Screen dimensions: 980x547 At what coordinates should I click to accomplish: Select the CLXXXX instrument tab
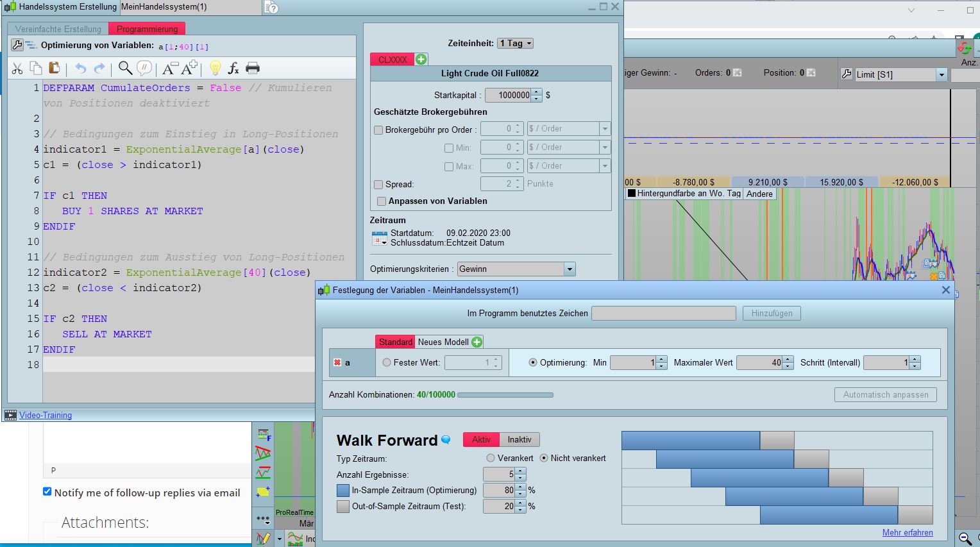point(393,59)
